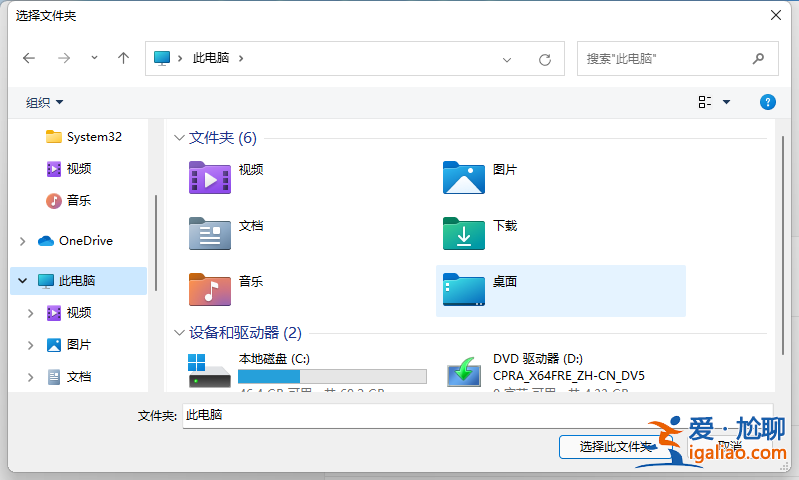Viewport: 799px width, 480px height.
Task: Select the 视频 folder icon
Action: pos(209,177)
